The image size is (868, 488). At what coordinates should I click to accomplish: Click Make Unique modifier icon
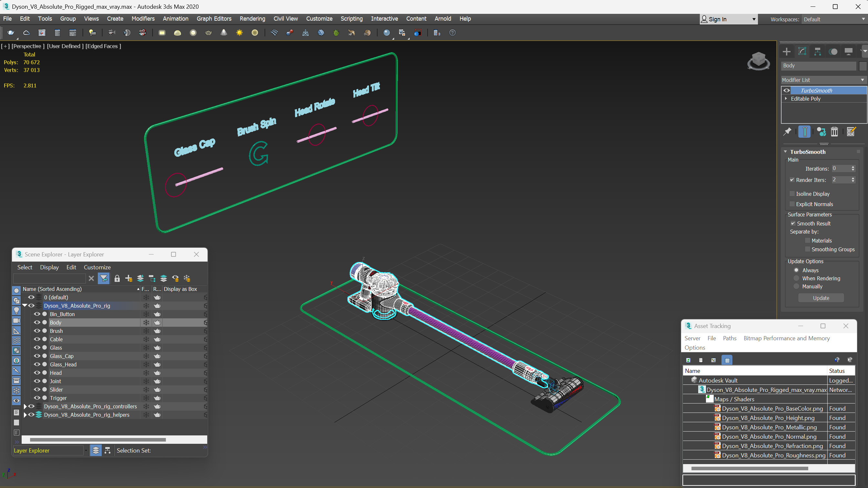tap(822, 132)
